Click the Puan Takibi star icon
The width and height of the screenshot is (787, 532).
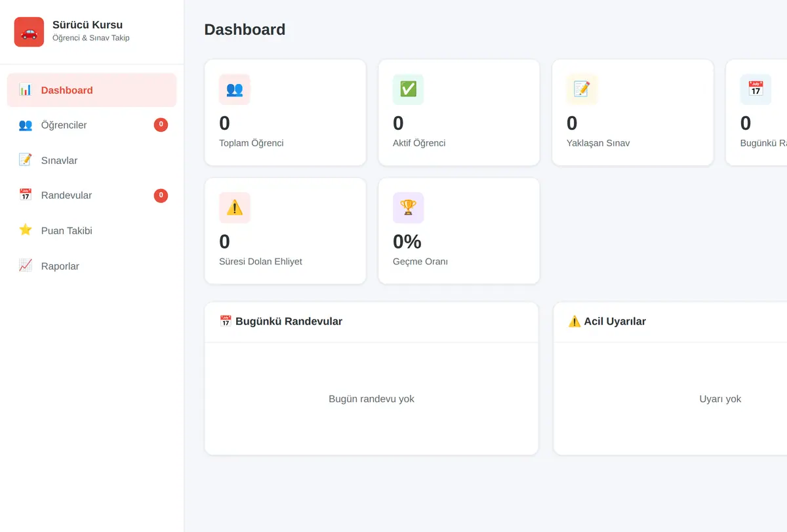coord(26,230)
